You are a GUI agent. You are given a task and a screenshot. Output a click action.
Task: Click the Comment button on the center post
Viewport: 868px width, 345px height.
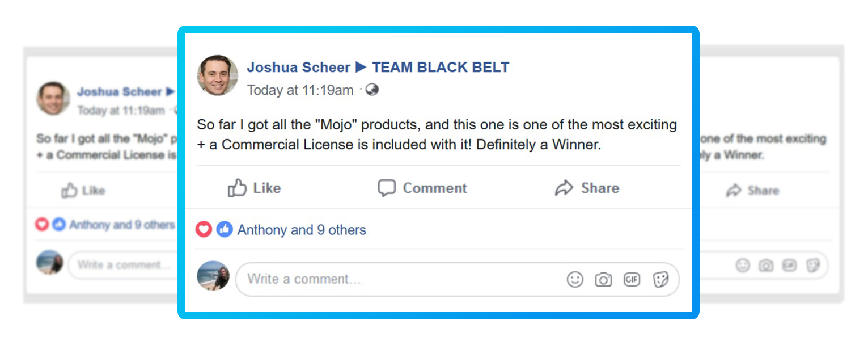(x=422, y=188)
